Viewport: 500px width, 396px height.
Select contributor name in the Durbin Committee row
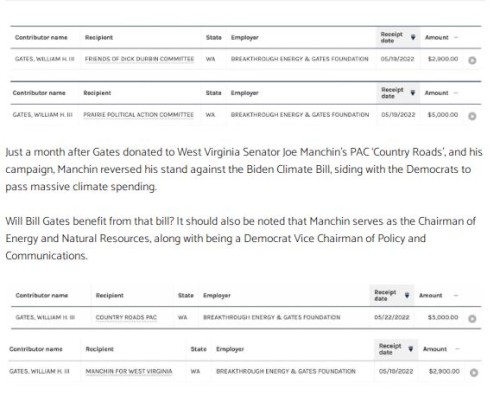point(45,59)
